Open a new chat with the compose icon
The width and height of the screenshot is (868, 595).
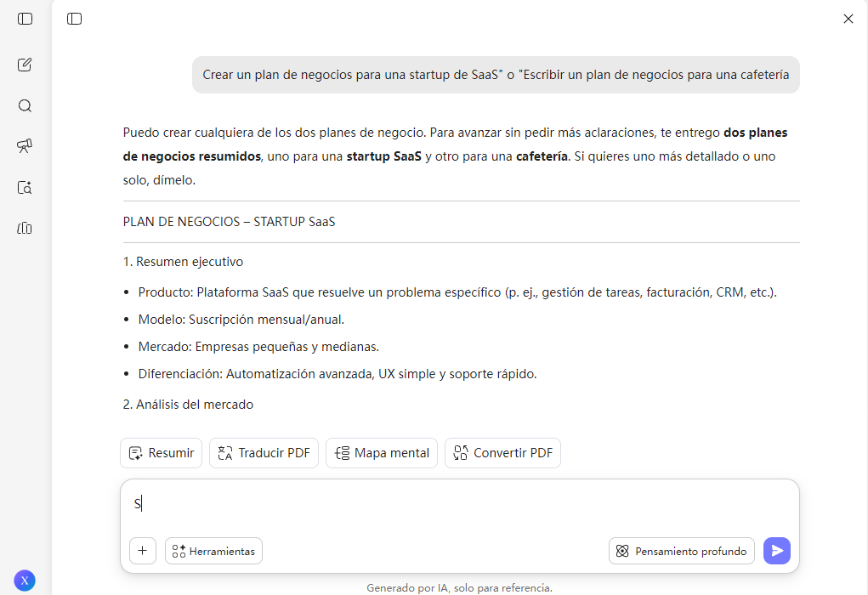25,65
